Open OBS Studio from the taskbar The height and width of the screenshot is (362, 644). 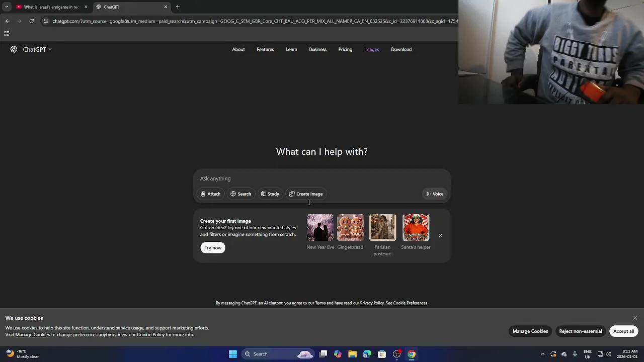[397, 354]
